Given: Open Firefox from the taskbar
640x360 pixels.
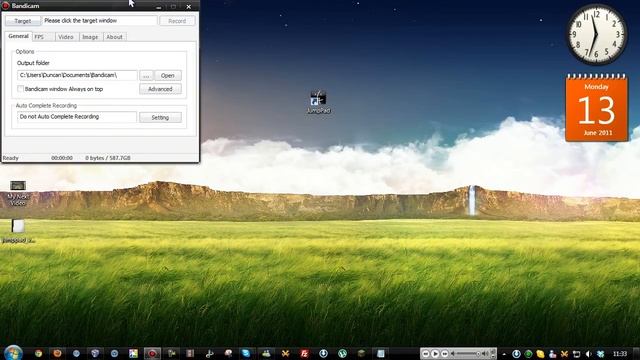Looking at the screenshot, I should 57,353.
